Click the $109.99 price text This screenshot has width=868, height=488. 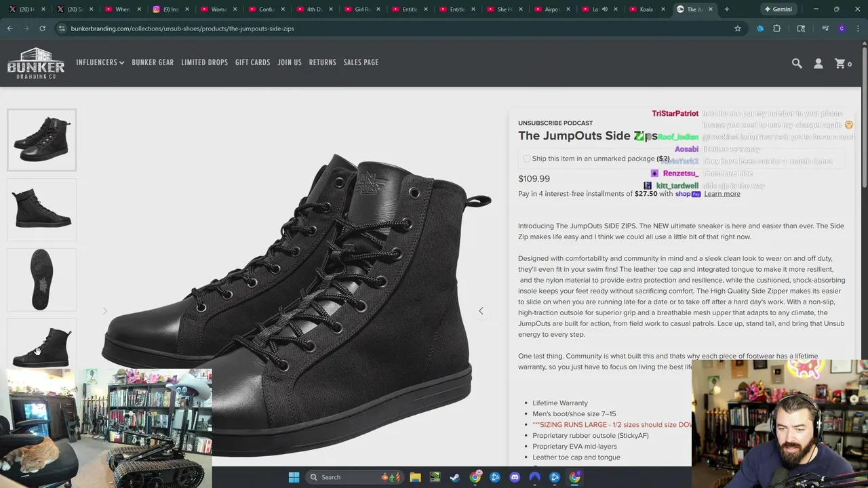[534, 179]
